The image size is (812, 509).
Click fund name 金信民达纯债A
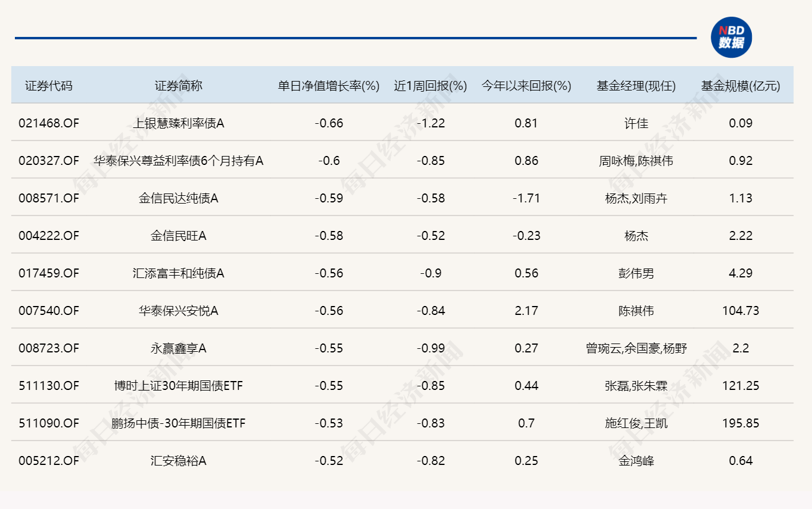(179, 198)
